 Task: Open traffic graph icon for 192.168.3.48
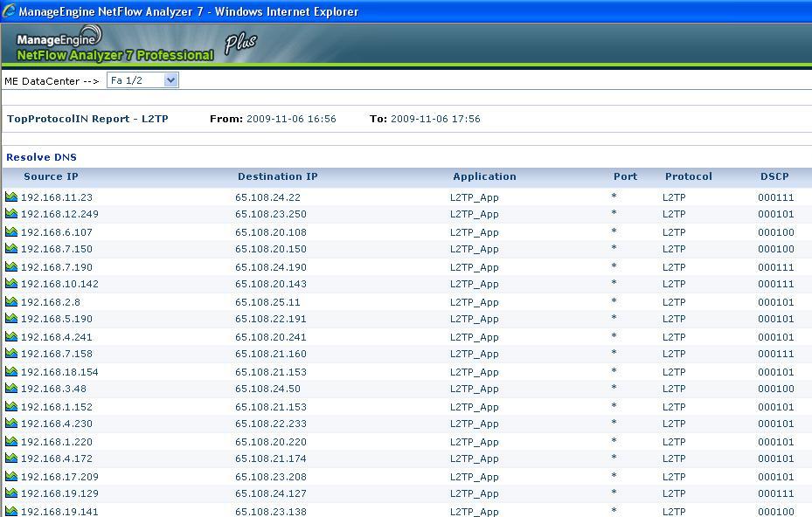click(x=12, y=389)
